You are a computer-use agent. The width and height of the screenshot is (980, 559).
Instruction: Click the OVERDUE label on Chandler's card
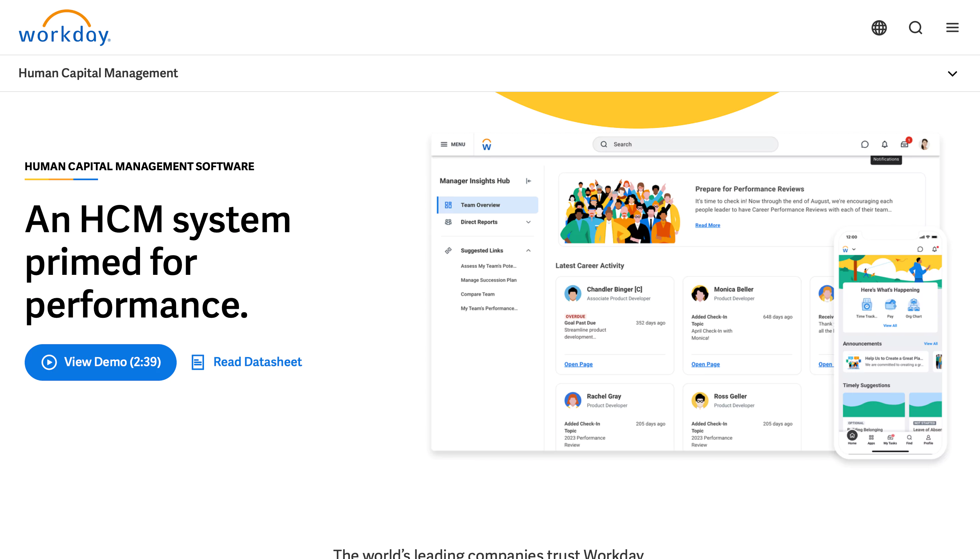click(575, 317)
